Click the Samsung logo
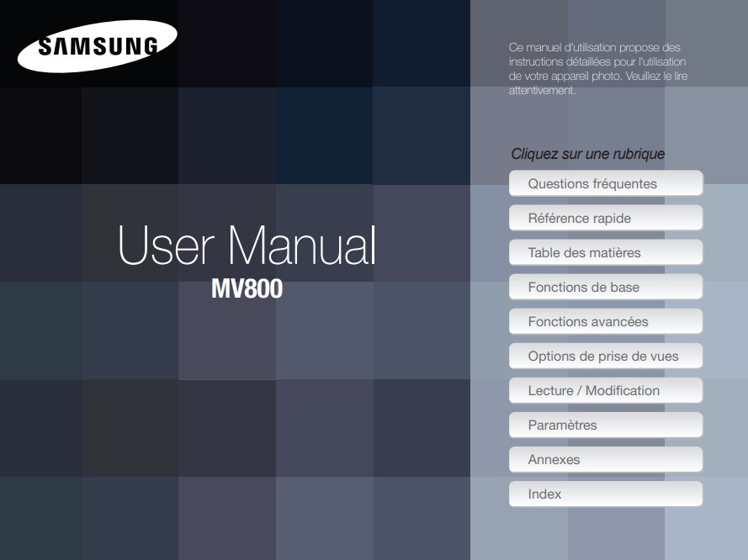 (x=98, y=46)
